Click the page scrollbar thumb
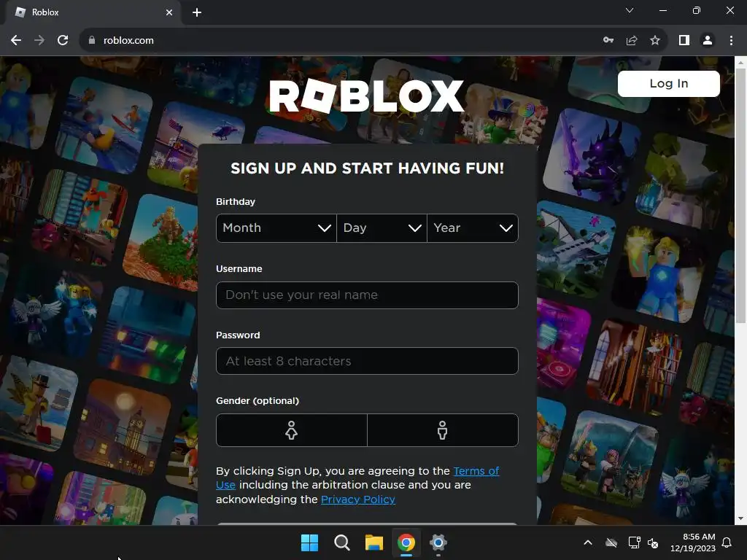747x560 pixels. click(x=740, y=195)
